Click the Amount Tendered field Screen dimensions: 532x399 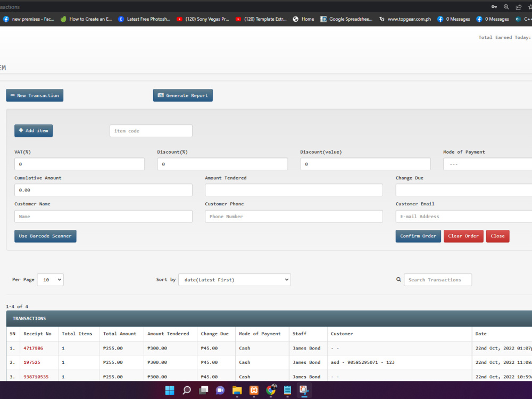click(294, 190)
